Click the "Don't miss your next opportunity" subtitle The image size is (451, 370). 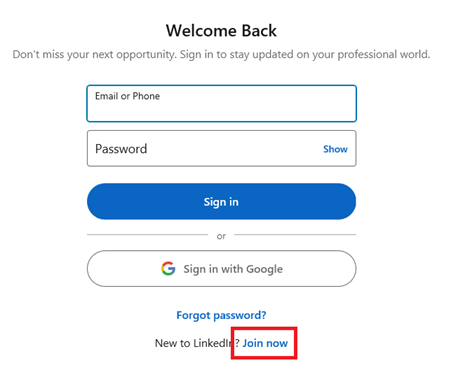click(x=221, y=54)
